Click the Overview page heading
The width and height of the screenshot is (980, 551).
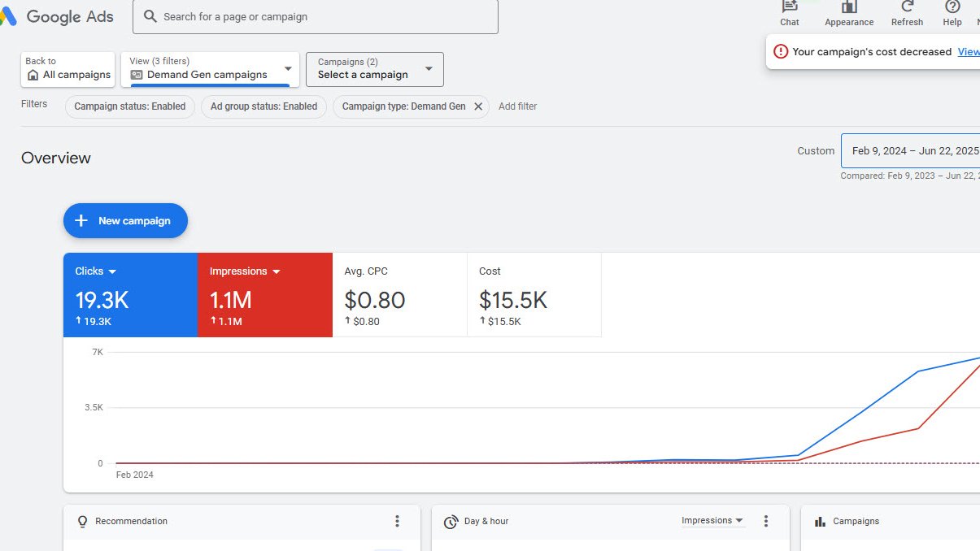click(x=56, y=158)
